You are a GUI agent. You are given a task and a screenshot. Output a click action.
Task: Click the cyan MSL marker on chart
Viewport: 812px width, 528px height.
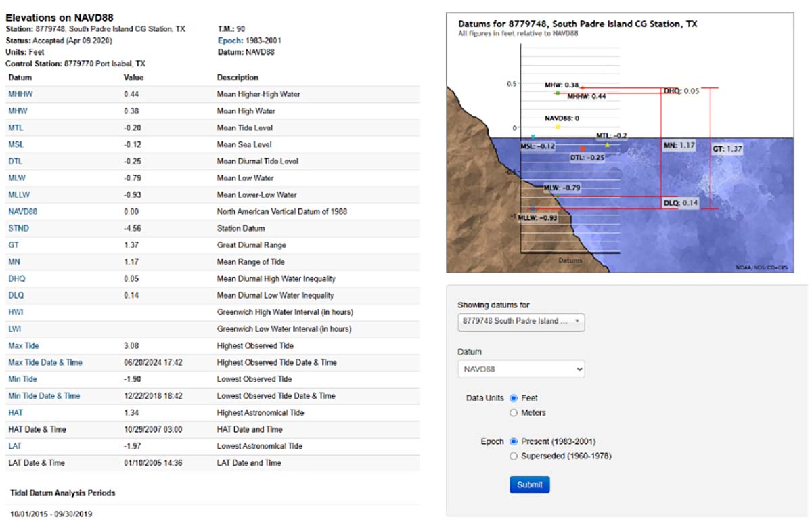pos(533,137)
